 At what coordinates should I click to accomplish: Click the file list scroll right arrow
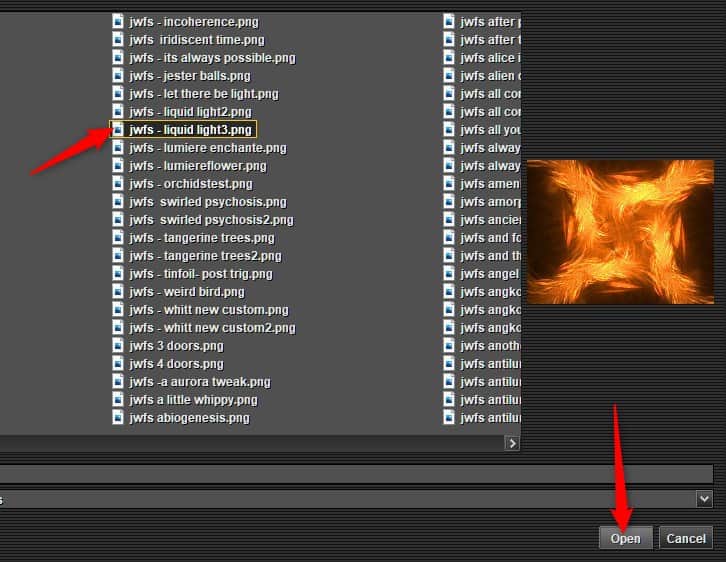coord(512,443)
